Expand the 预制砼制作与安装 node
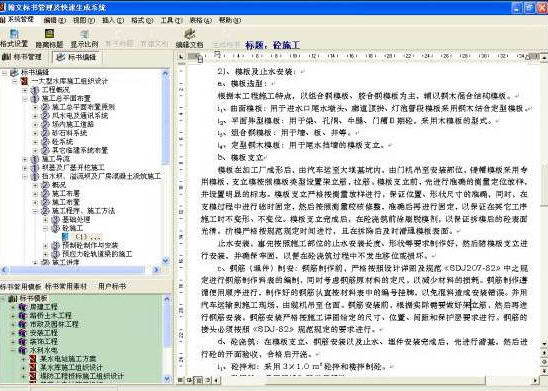The image size is (548, 391). tap(45, 245)
